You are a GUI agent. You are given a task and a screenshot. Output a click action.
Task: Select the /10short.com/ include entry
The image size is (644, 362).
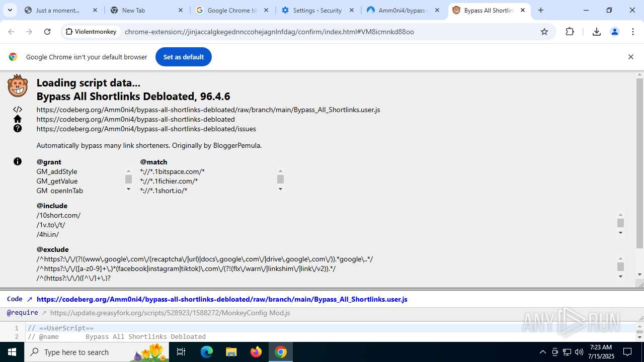58,215
